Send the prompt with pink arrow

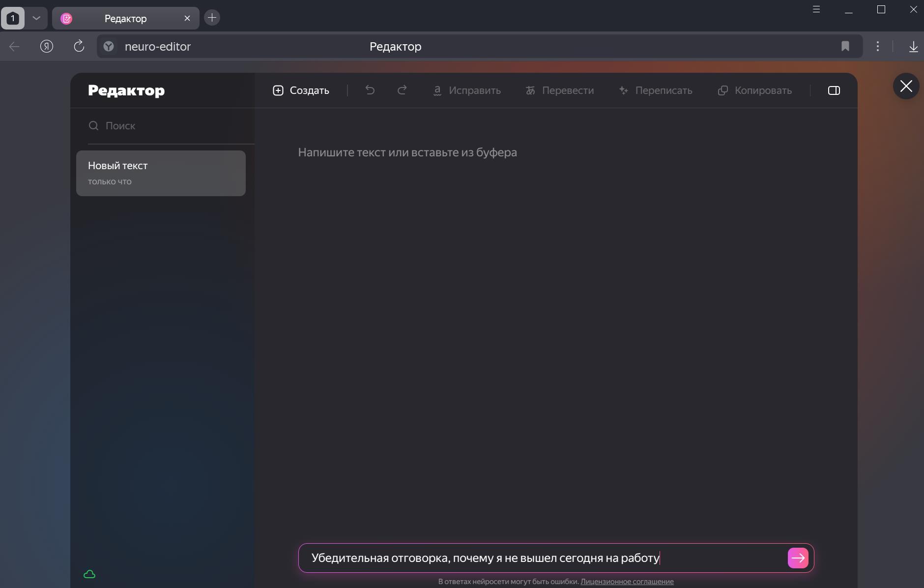click(x=798, y=558)
